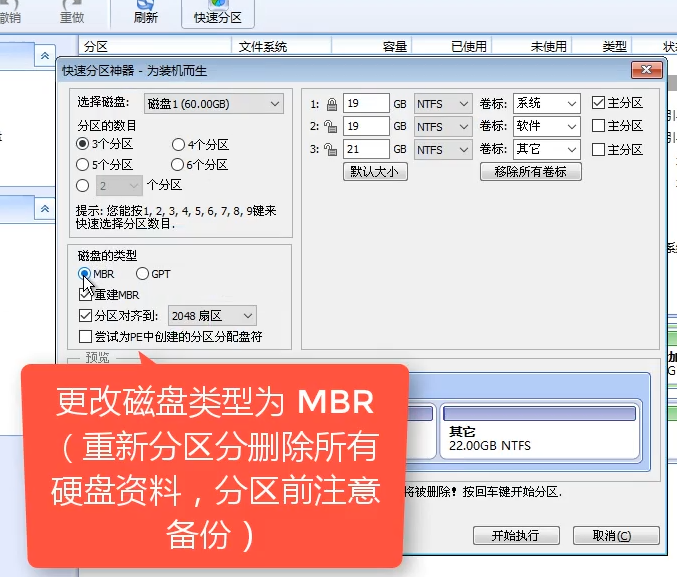The height and width of the screenshot is (577, 677).
Task: Click the size field of partition 2
Action: tap(367, 127)
